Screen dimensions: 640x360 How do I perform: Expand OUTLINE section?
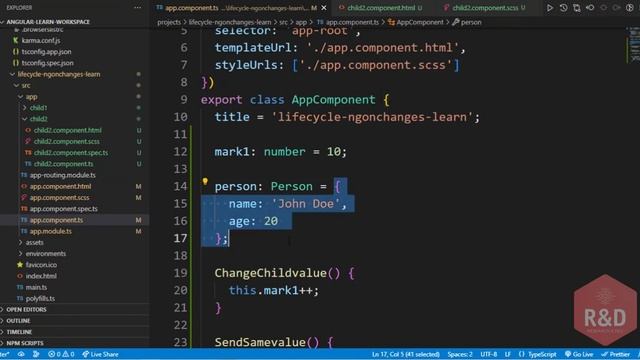18,321
